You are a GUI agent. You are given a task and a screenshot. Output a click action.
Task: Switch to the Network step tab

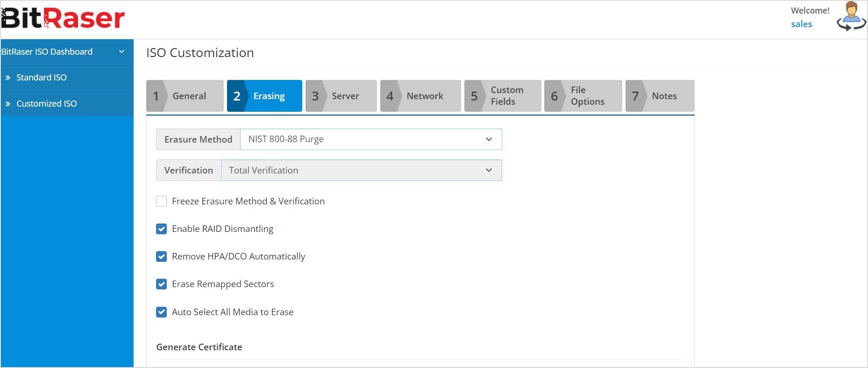click(x=420, y=96)
